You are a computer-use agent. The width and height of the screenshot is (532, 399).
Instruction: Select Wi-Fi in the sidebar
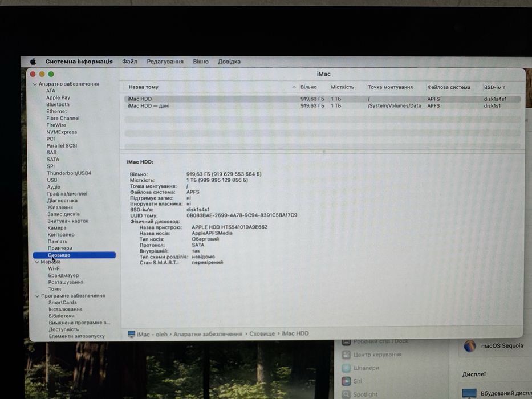[54, 268]
